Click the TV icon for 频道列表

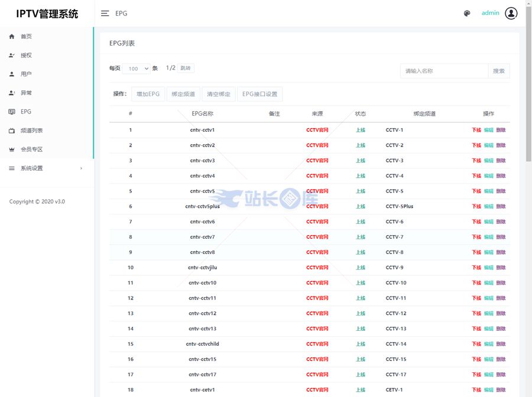12,131
